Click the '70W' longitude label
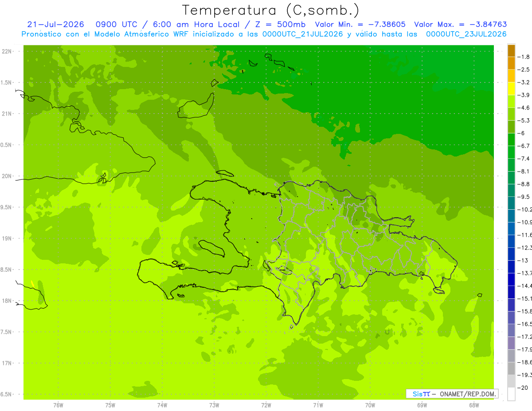 pos(370,405)
